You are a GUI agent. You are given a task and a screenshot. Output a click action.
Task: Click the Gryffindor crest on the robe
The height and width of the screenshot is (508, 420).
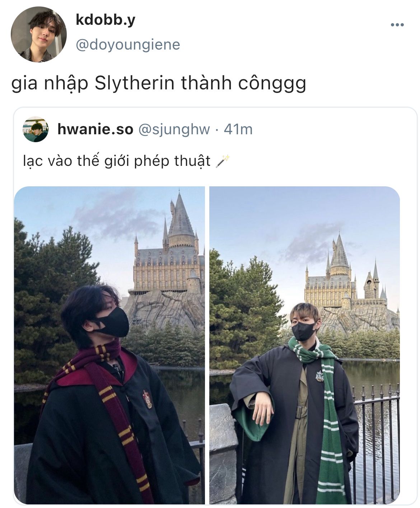click(x=147, y=399)
